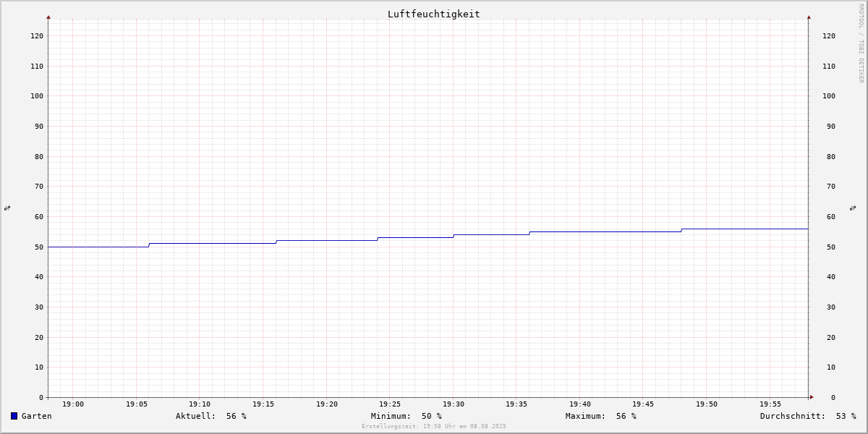868x434 pixels.
Task: Click the blue Garten legend color square
Action: pos(14,416)
